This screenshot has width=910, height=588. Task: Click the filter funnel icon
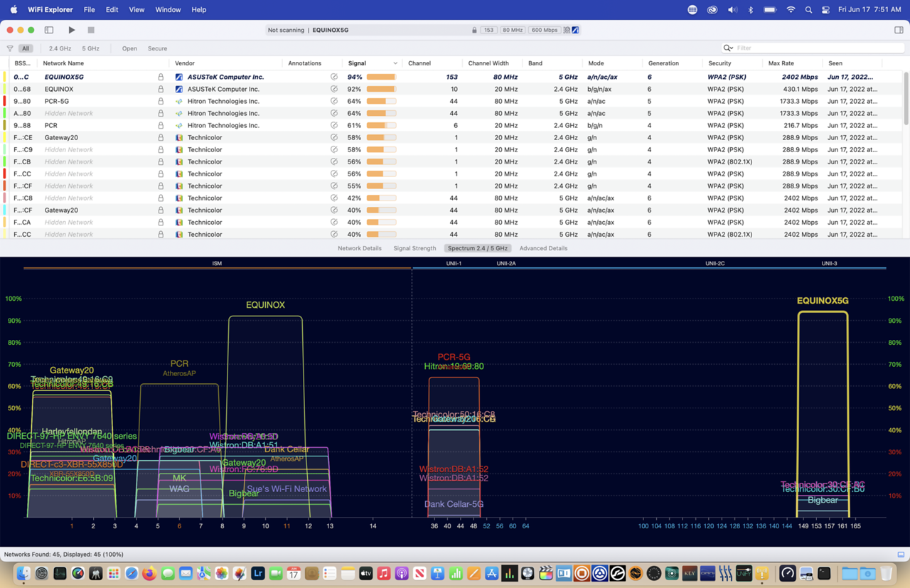tap(10, 48)
